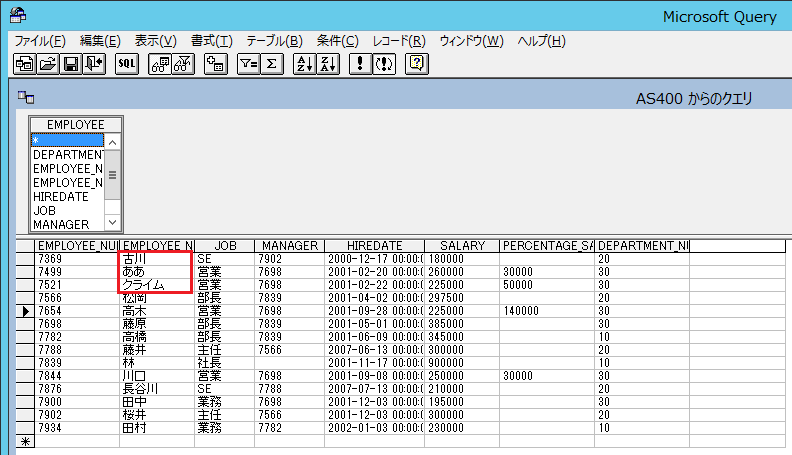792x455 pixels.
Task: Select HIREDATE in the EMPLOYEE field list
Action: 60,197
